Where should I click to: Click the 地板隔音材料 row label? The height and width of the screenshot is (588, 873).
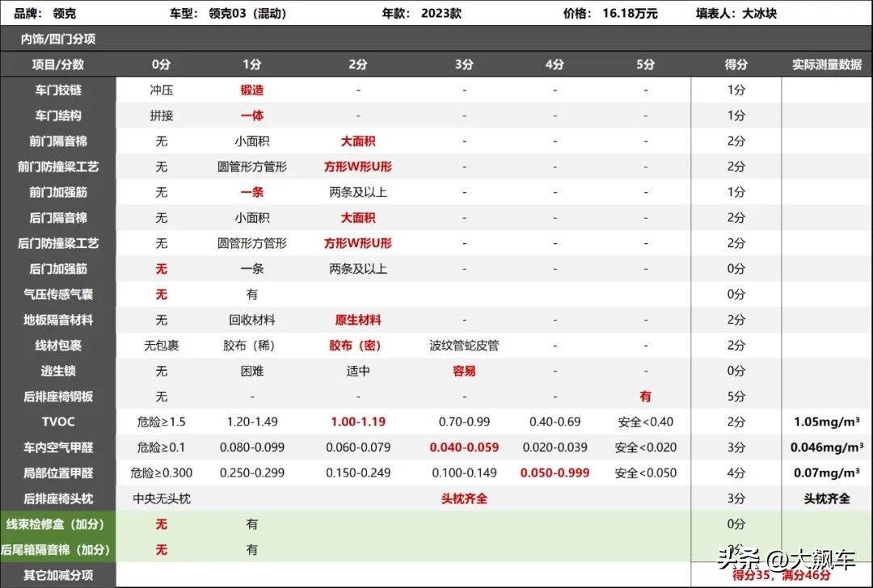(58, 320)
